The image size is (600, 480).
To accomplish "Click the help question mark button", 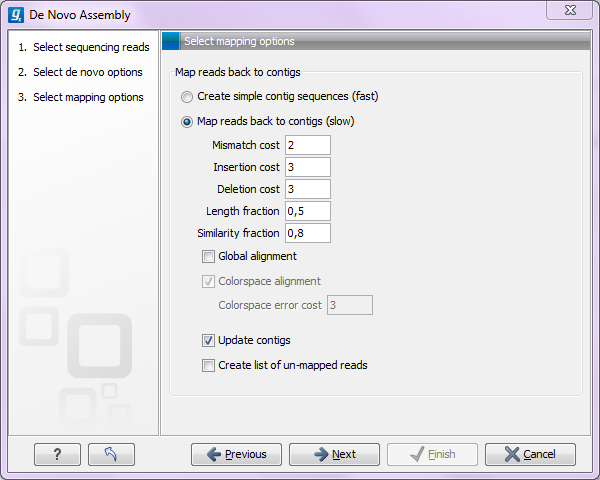I will [x=57, y=454].
